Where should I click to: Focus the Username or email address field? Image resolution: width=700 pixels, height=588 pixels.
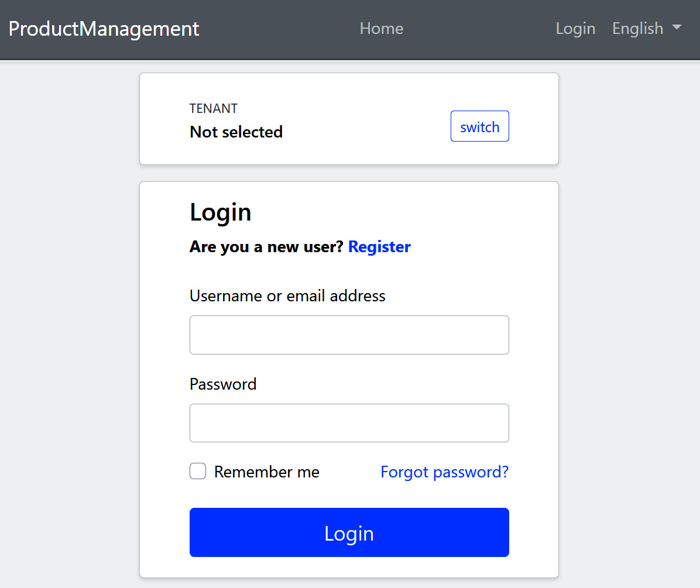[349, 335]
